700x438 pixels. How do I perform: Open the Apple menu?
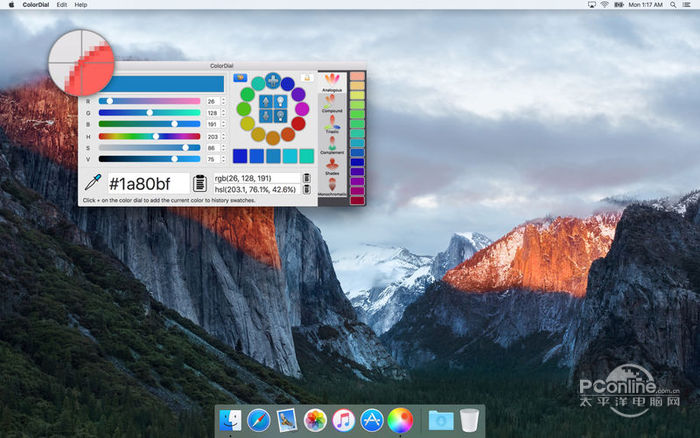click(x=11, y=4)
